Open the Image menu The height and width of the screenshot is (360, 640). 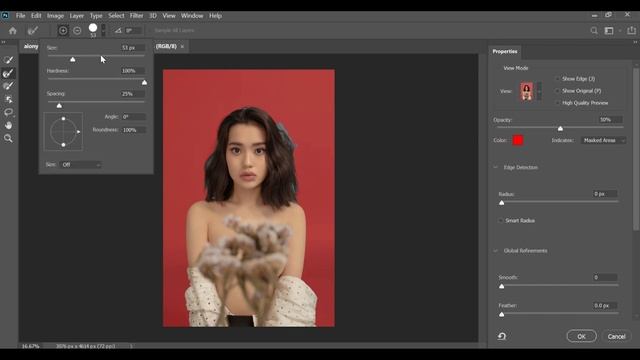56,16
